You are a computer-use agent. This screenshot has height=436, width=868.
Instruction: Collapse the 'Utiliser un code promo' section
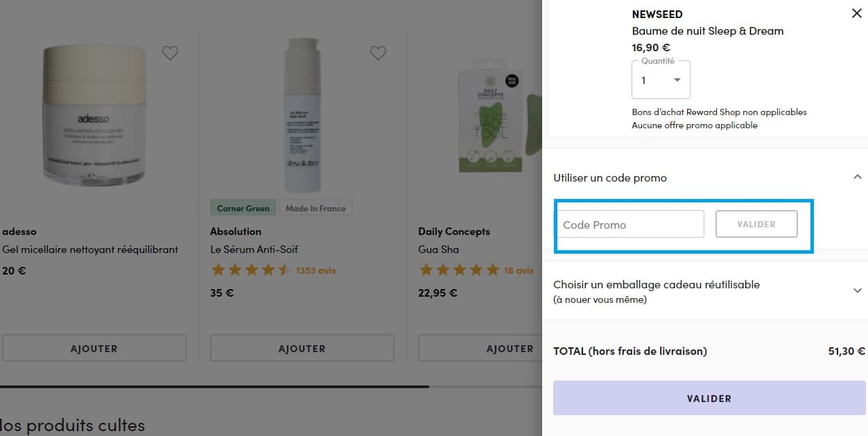tap(857, 177)
